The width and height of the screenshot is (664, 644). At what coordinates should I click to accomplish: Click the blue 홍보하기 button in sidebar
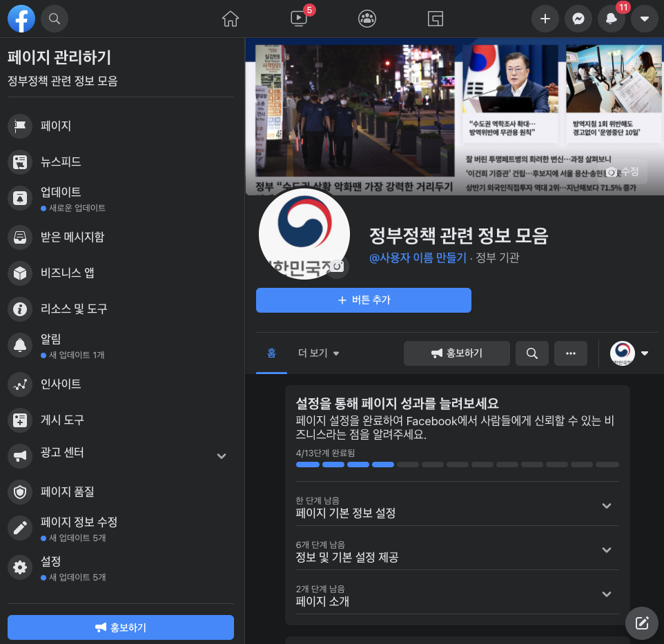coord(121,627)
